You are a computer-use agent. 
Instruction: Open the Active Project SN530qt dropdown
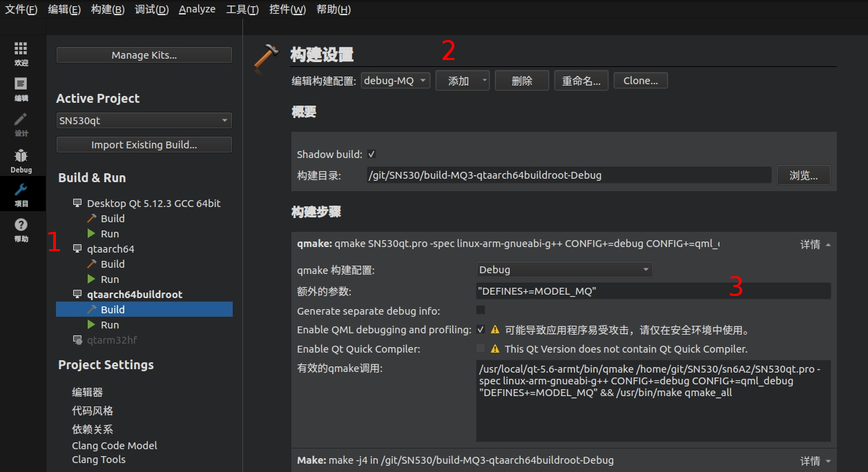pyautogui.click(x=144, y=119)
